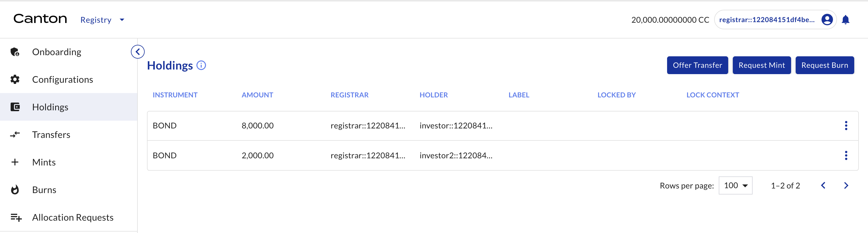Select the Transfers arrow icon
This screenshot has width=868, height=233.
click(x=15, y=134)
